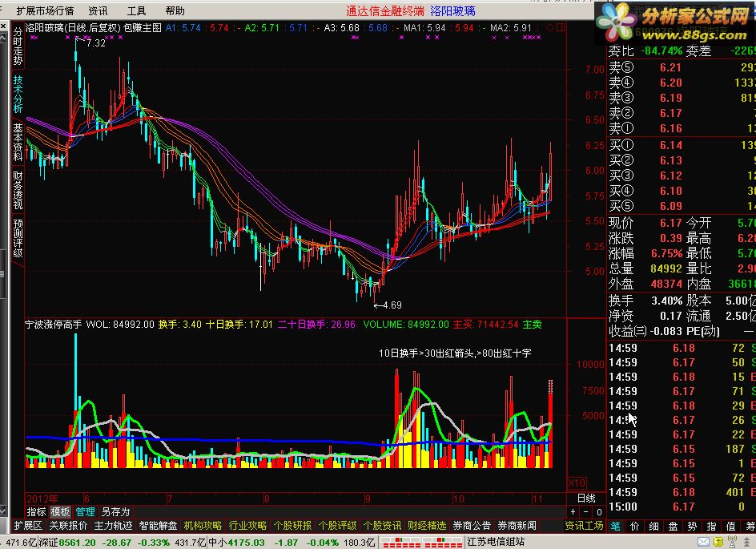Click the first red bar indicator in status bar

(x=402, y=543)
